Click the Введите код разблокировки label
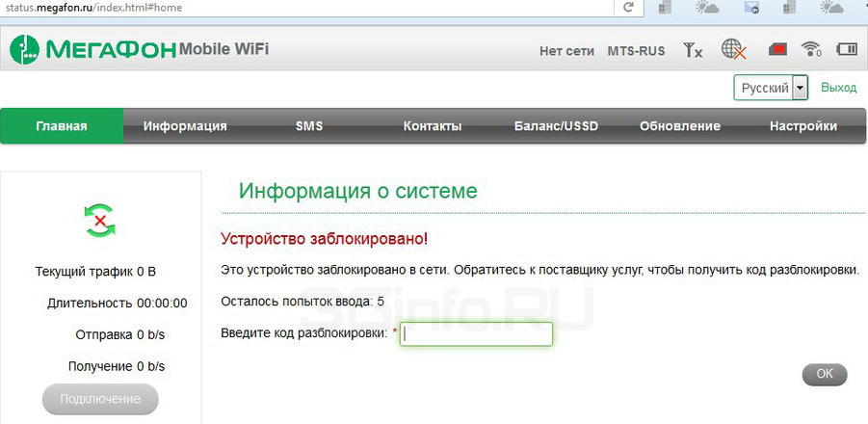This screenshot has height=424, width=868. click(304, 333)
